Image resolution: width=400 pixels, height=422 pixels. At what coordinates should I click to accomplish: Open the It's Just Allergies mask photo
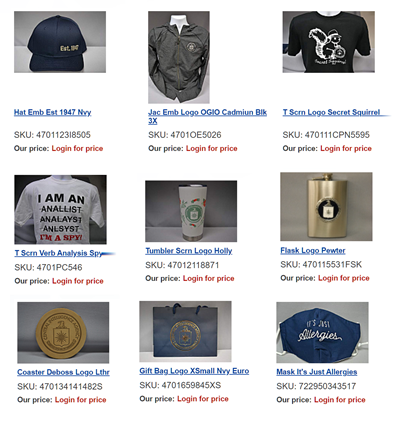(322, 333)
